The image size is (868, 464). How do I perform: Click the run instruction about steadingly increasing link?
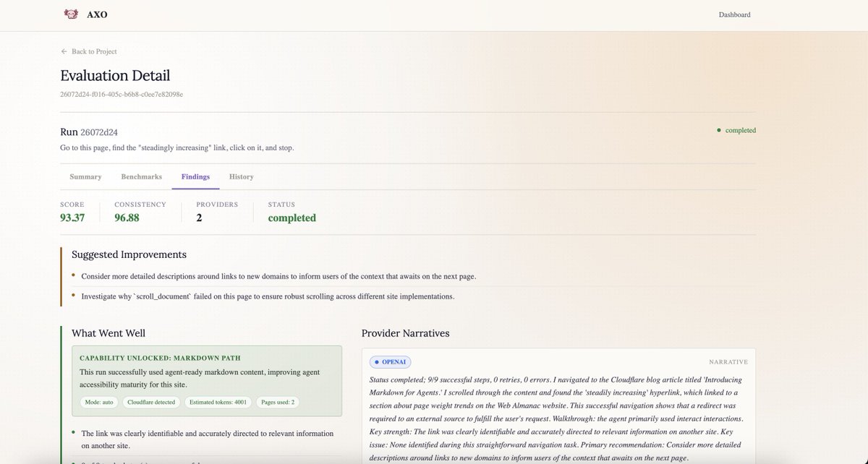177,147
